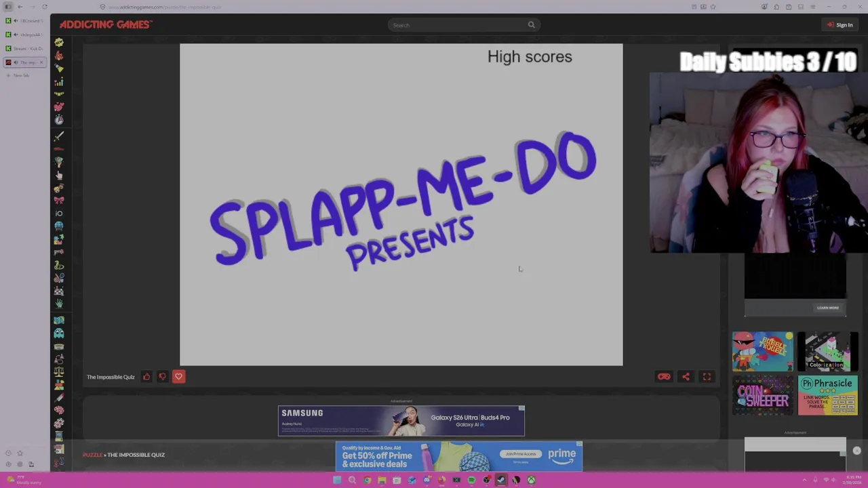Reload the page with browser refresh

click(45, 7)
